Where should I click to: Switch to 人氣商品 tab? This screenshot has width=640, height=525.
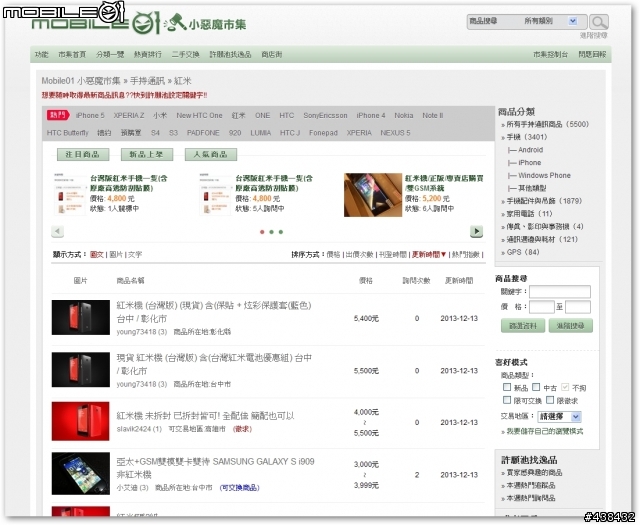[211, 154]
